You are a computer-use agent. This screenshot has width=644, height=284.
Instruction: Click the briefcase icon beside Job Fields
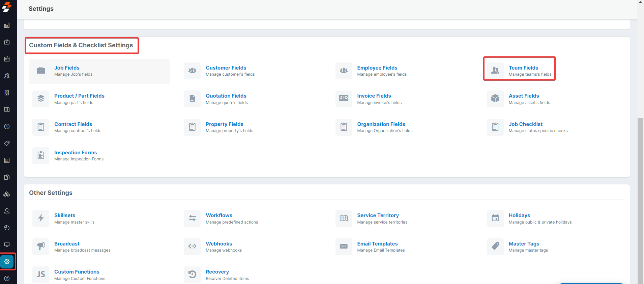(x=41, y=71)
